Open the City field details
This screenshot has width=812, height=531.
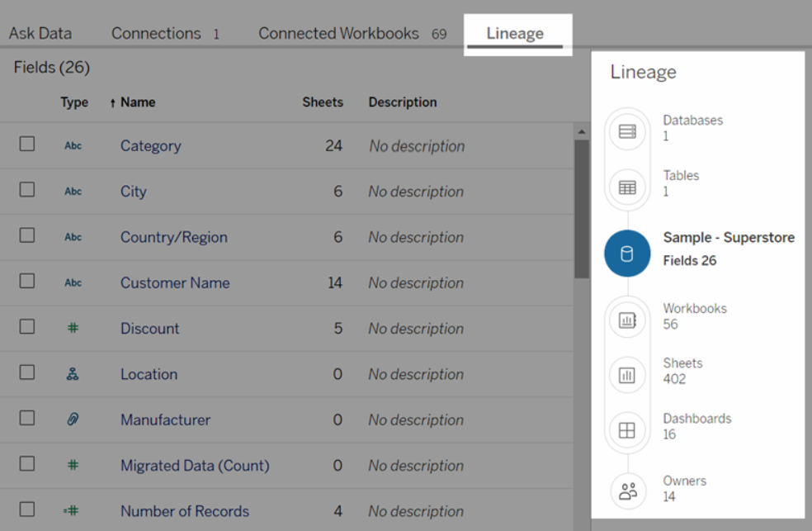point(133,191)
